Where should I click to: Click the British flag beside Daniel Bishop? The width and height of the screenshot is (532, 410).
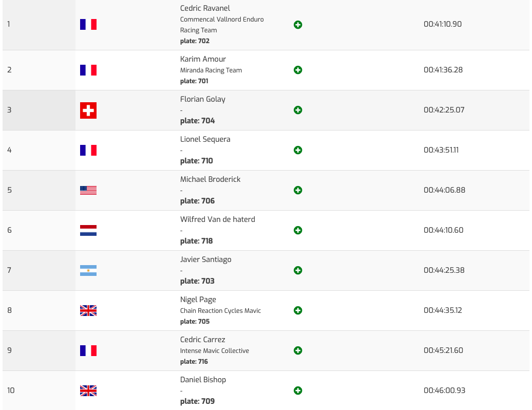click(88, 391)
